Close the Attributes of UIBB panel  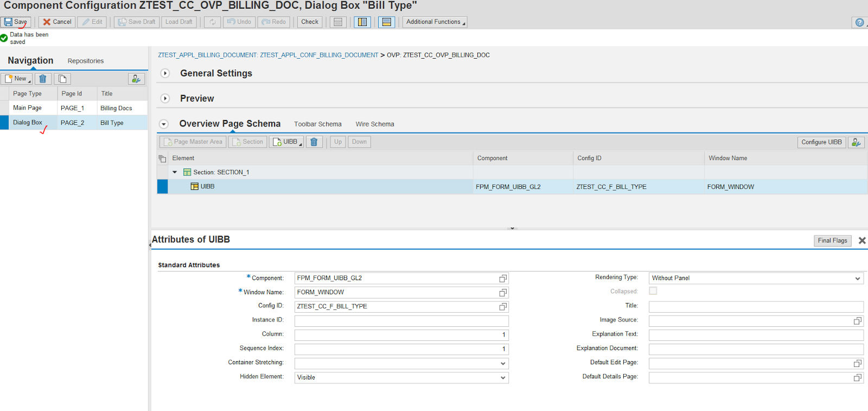pyautogui.click(x=862, y=241)
